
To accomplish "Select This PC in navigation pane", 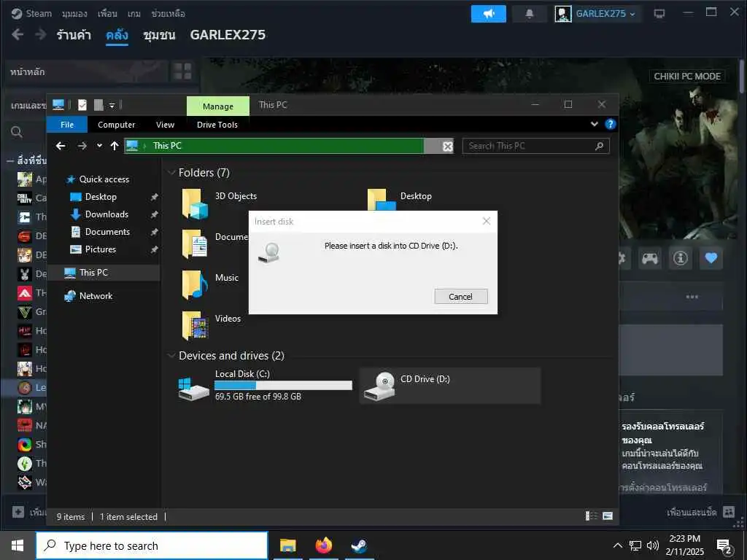I will 93,273.
